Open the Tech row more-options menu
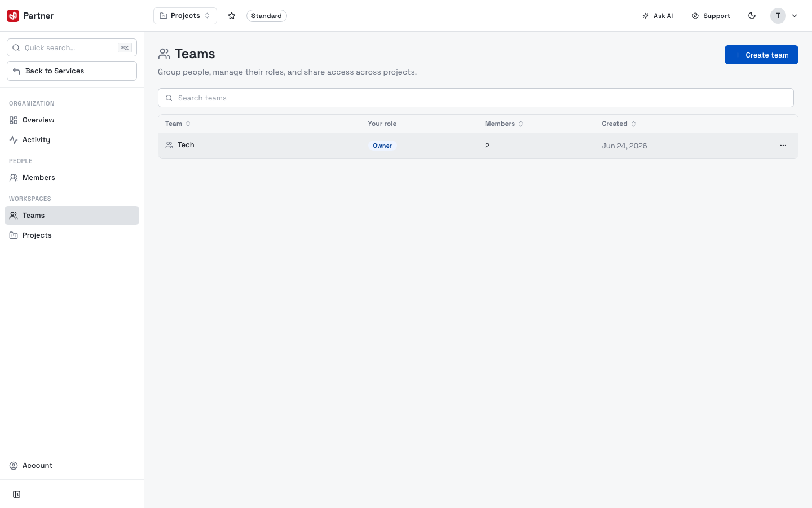Image resolution: width=812 pixels, height=508 pixels. 783,146
